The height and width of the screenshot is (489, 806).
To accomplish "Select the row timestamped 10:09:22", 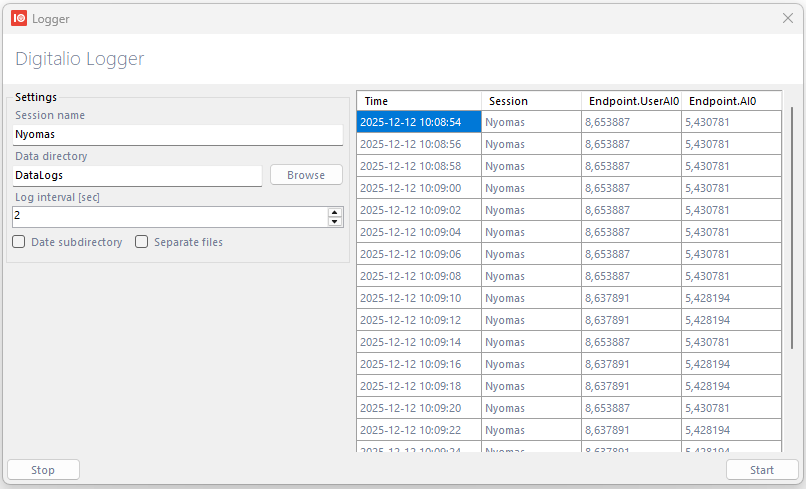I will point(569,430).
